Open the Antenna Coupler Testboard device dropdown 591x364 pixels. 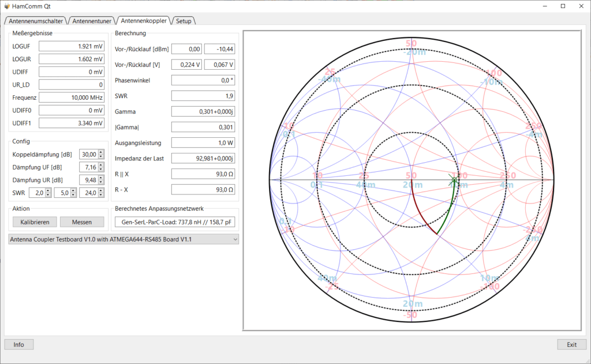click(x=124, y=239)
